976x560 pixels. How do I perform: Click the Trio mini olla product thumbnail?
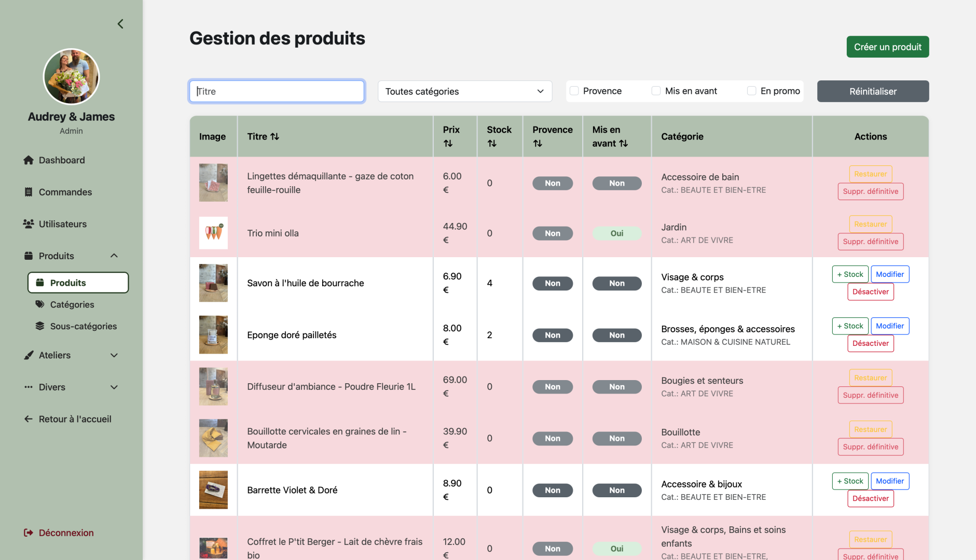(x=213, y=233)
